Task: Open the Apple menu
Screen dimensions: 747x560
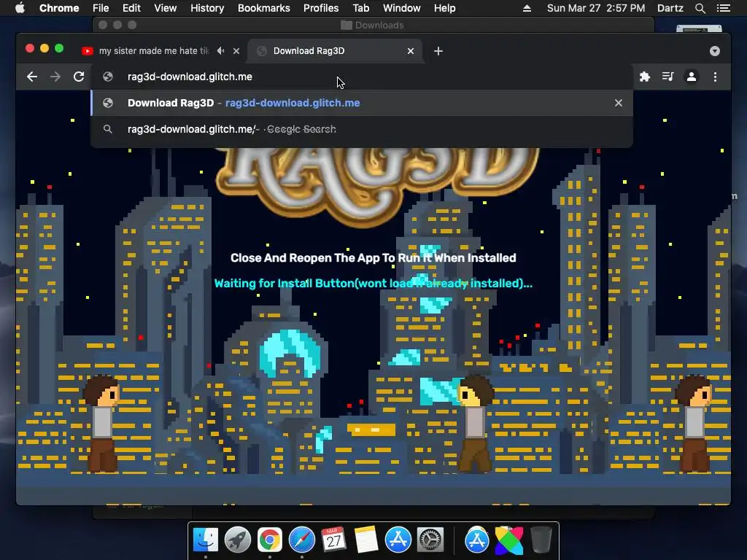Action: tap(20, 8)
